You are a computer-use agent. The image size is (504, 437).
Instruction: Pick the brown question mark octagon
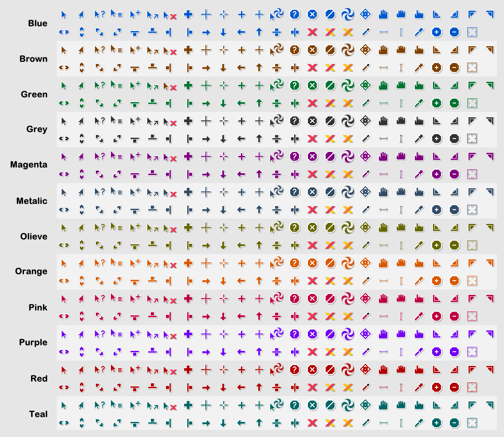[295, 50]
